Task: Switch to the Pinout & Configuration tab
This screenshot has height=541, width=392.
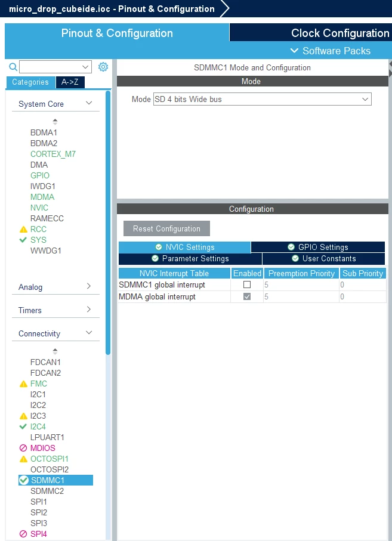Action: click(117, 33)
